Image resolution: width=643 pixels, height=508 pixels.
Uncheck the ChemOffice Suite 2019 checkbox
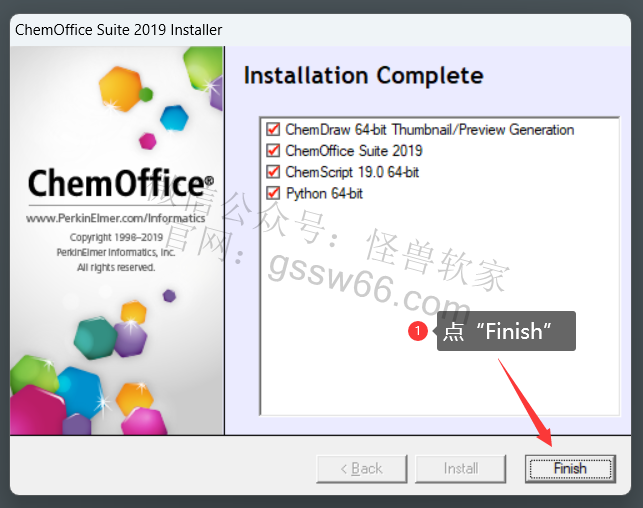(x=273, y=150)
